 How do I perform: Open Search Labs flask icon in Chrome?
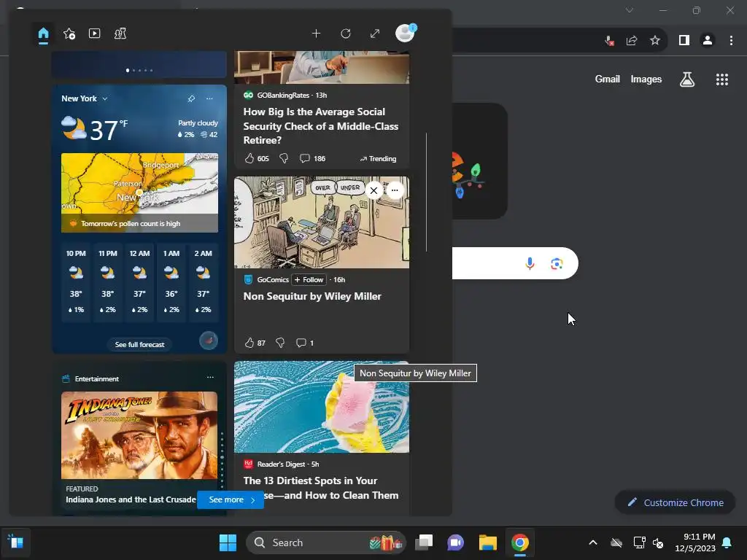687,79
